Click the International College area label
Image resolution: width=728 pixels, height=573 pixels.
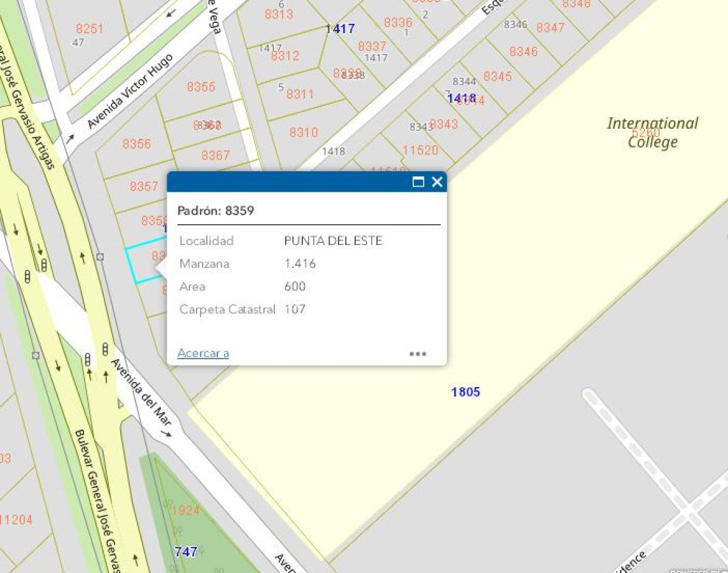[652, 132]
